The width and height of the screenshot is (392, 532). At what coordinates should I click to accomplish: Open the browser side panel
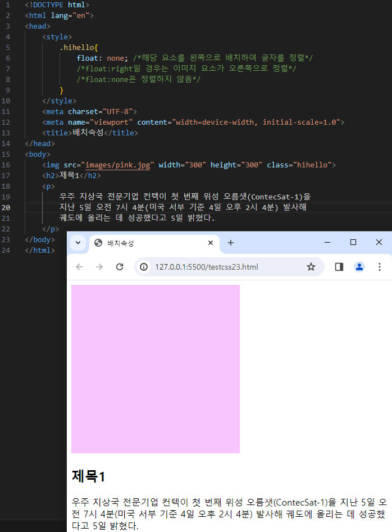(x=339, y=267)
